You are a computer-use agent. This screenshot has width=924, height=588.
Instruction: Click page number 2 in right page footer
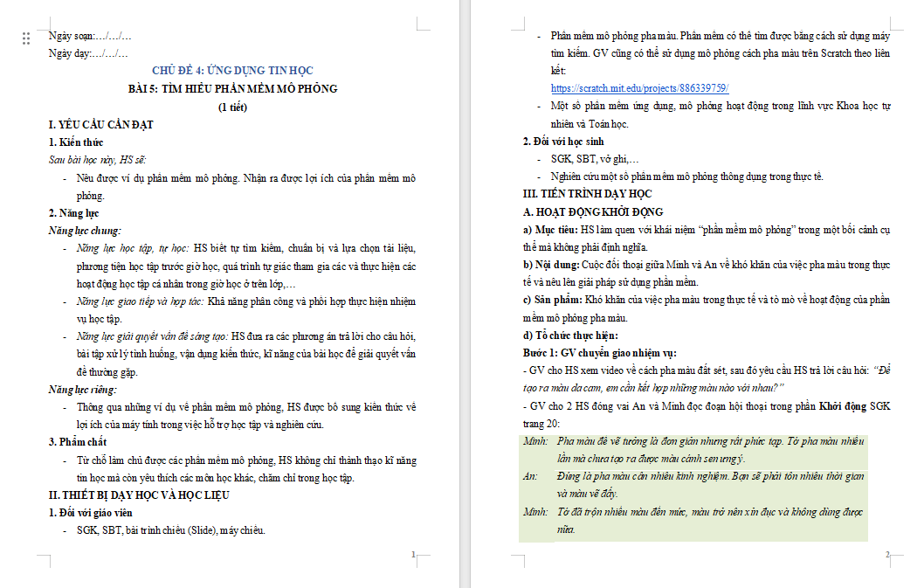point(887,555)
